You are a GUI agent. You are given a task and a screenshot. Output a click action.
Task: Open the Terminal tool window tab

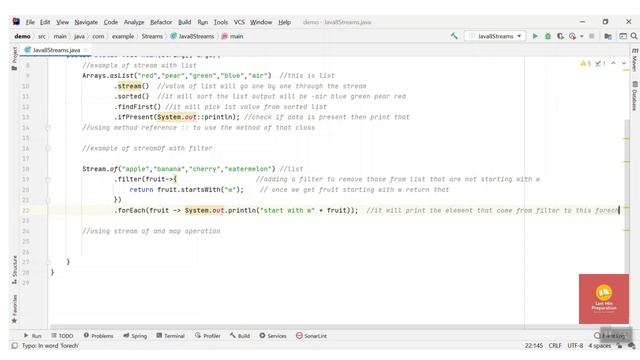(170, 336)
